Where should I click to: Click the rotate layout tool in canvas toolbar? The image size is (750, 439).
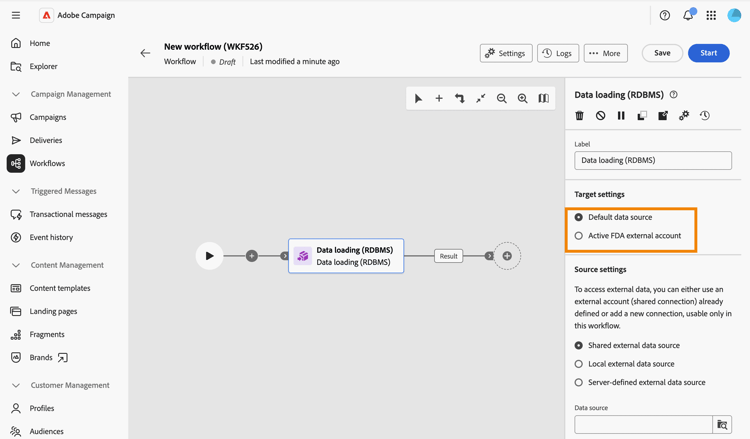click(460, 99)
